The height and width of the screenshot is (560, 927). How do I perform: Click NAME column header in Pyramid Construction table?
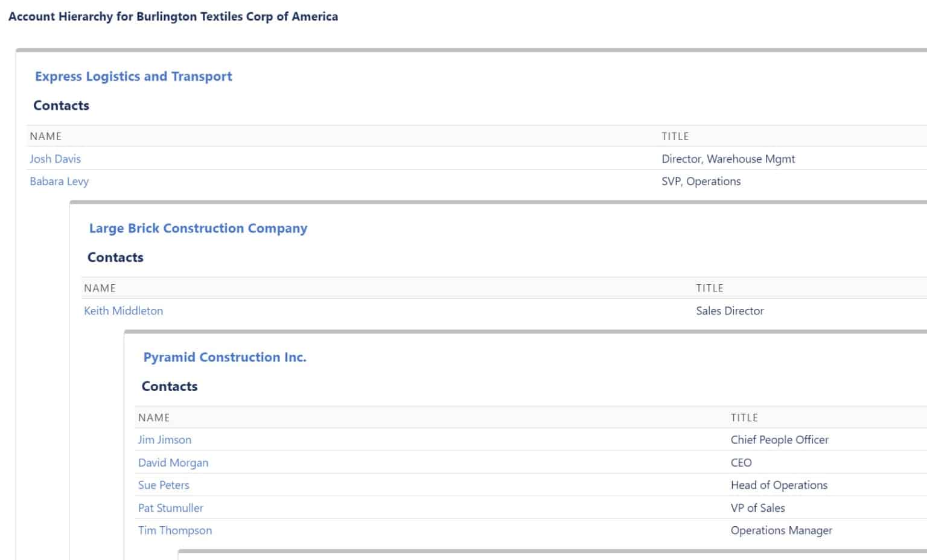pos(154,418)
